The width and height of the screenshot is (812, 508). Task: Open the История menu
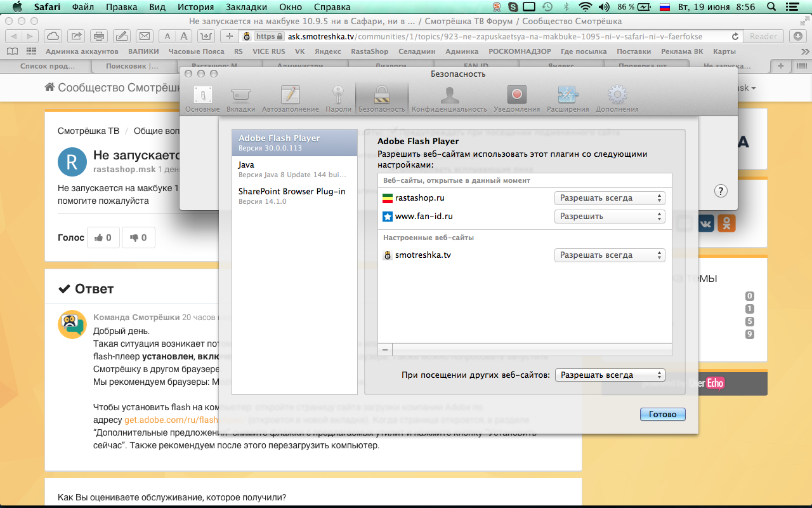tap(195, 7)
